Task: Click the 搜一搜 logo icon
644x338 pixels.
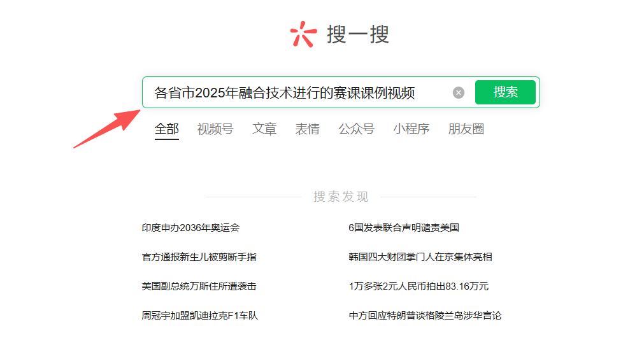Action: click(x=303, y=34)
